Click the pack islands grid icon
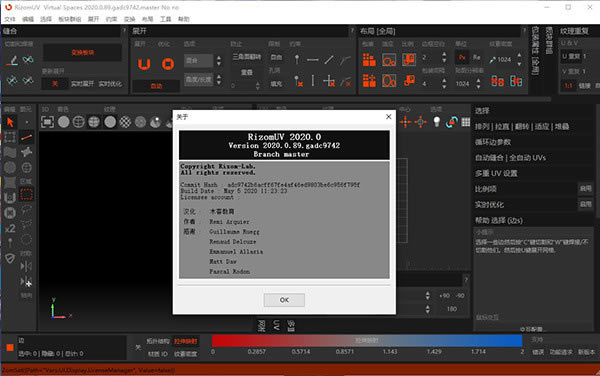The width and height of the screenshot is (600, 376). [x=369, y=60]
